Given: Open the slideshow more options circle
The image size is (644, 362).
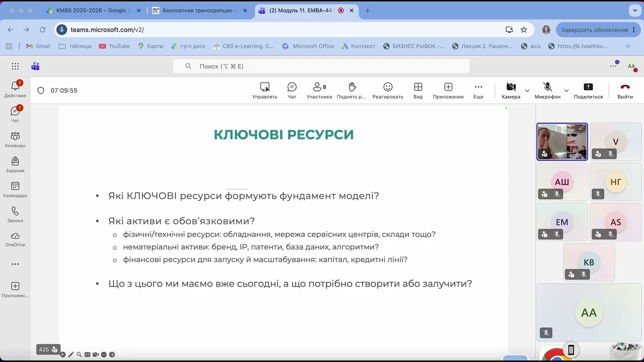Looking at the screenshot, I should pyautogui.click(x=104, y=354).
